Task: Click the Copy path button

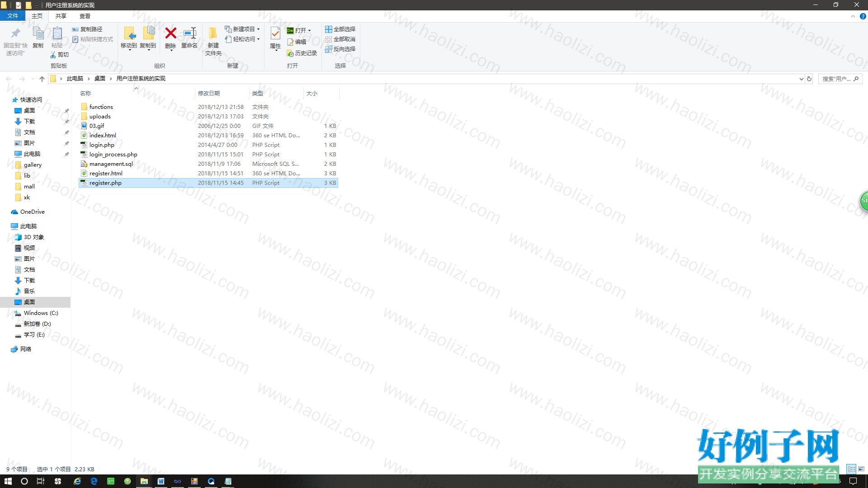Action: point(87,29)
